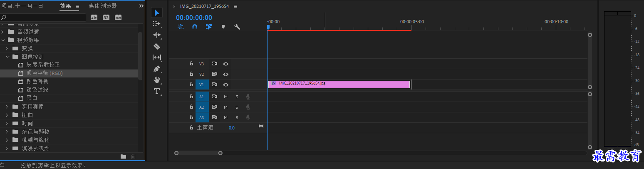Mute track A3
644x169 pixels.
pos(226,117)
